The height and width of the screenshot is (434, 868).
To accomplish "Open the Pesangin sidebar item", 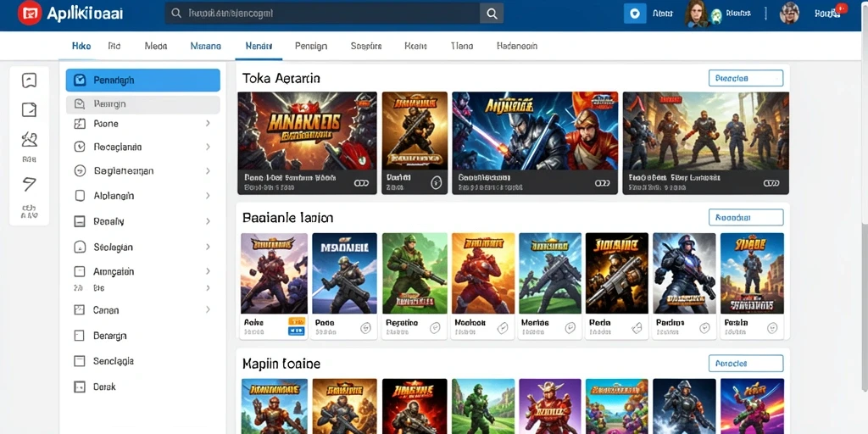I will (x=142, y=104).
